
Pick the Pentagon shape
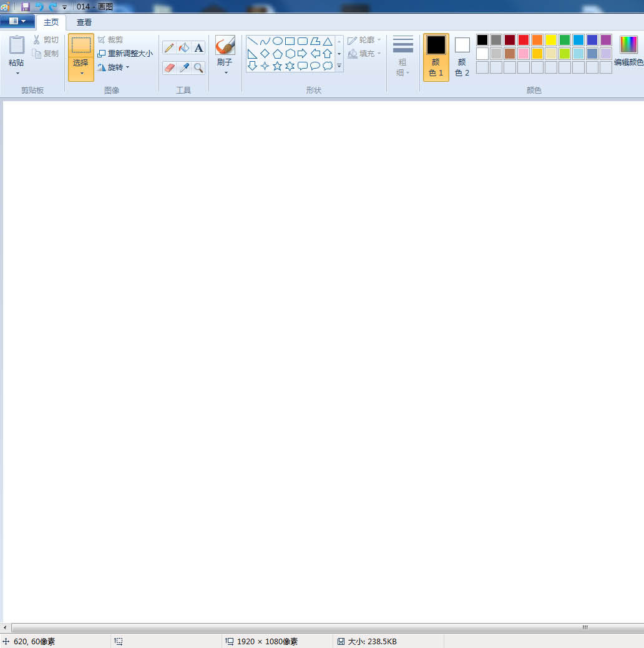pyautogui.click(x=278, y=54)
